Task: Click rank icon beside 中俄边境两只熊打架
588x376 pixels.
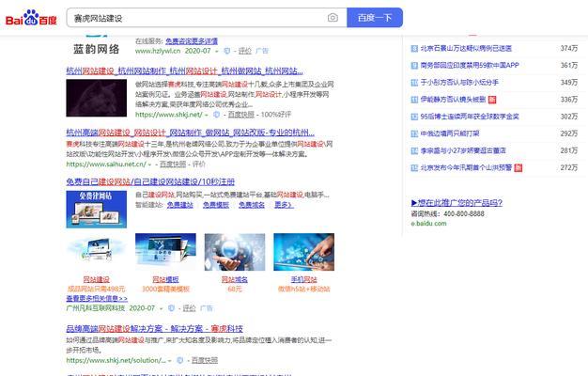Action: 414,133
